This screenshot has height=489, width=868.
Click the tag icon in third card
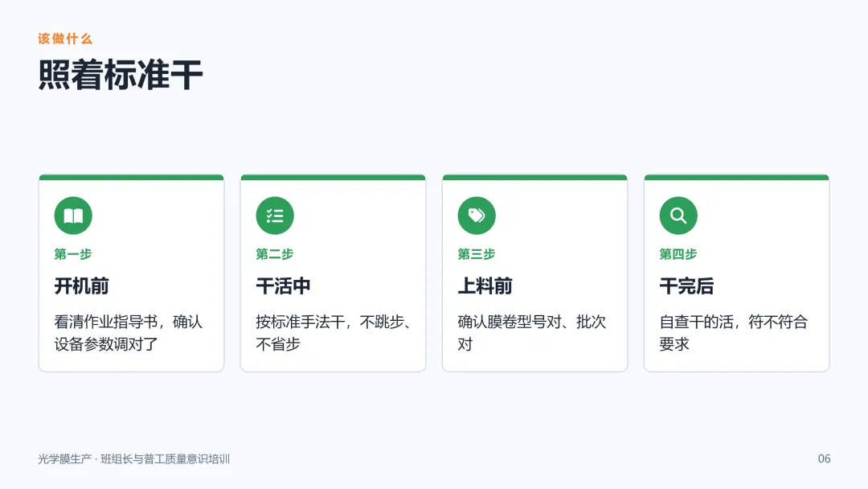477,216
